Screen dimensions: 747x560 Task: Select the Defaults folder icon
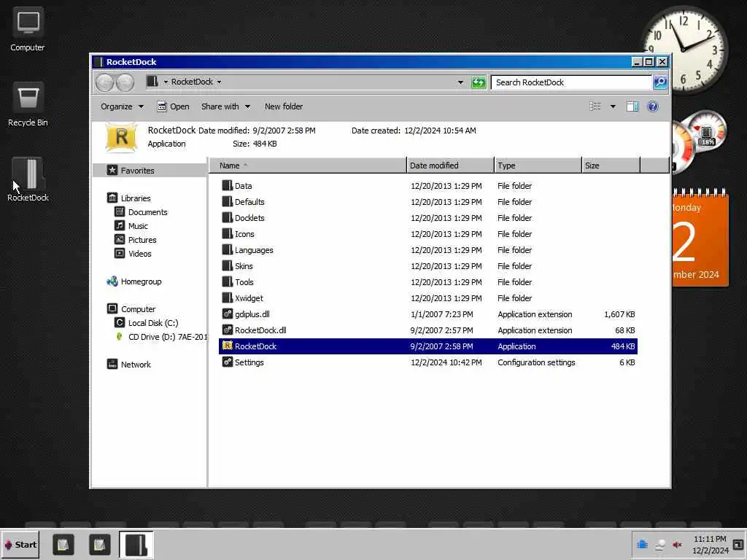pos(228,202)
